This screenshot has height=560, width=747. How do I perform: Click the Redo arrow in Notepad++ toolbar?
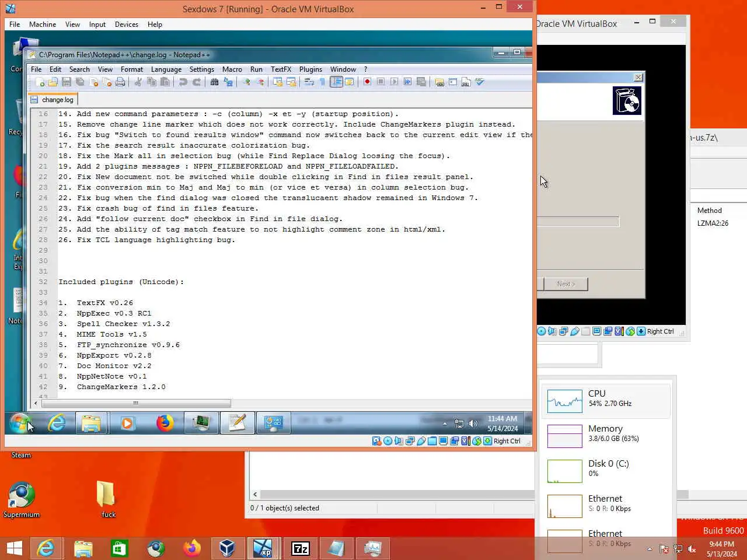[196, 82]
